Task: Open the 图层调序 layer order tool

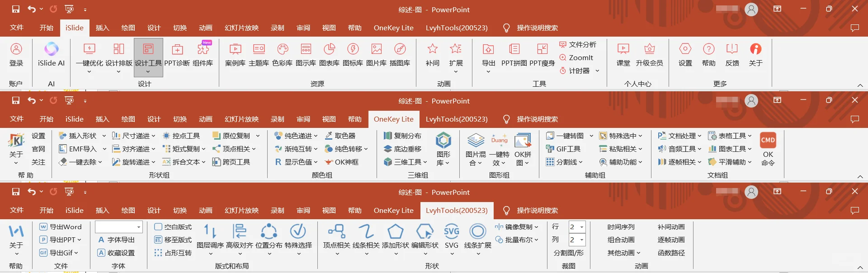Action: [x=210, y=240]
